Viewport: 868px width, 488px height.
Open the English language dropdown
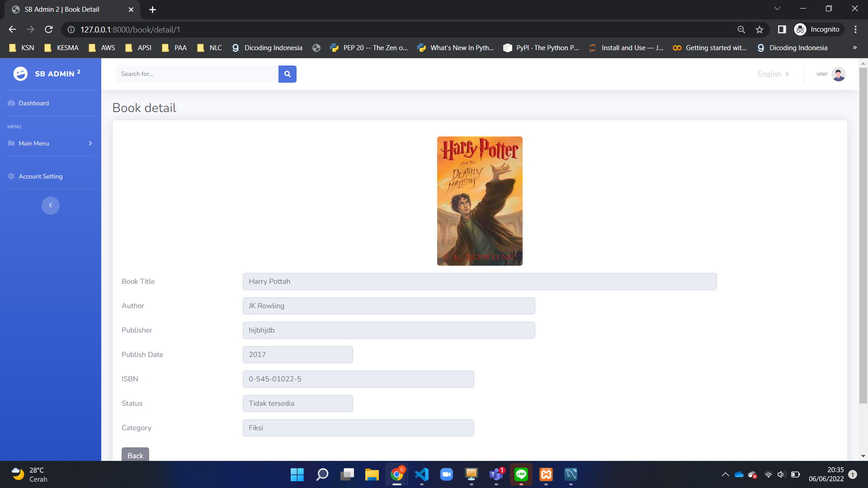point(773,74)
